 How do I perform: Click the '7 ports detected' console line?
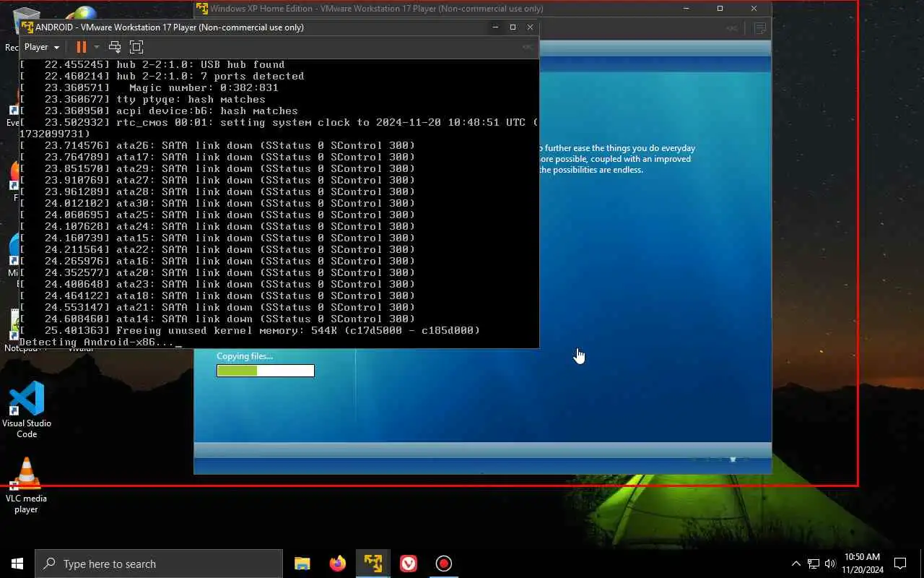pyautogui.click(x=162, y=76)
